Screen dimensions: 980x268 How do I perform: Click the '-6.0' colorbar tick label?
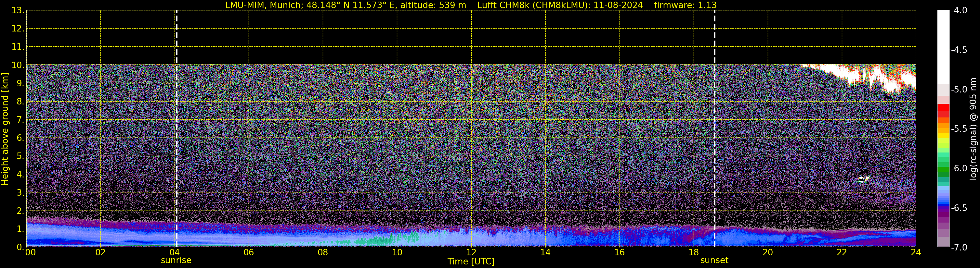(x=959, y=168)
